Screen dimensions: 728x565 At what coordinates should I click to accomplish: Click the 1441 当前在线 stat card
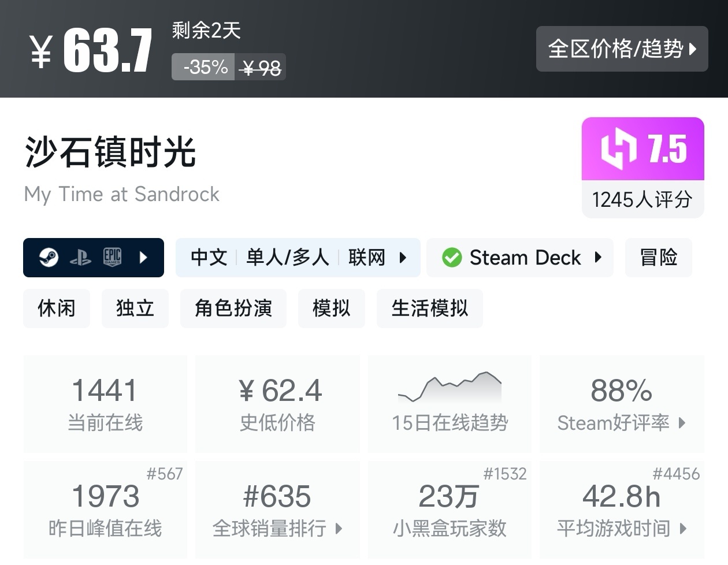coord(105,404)
